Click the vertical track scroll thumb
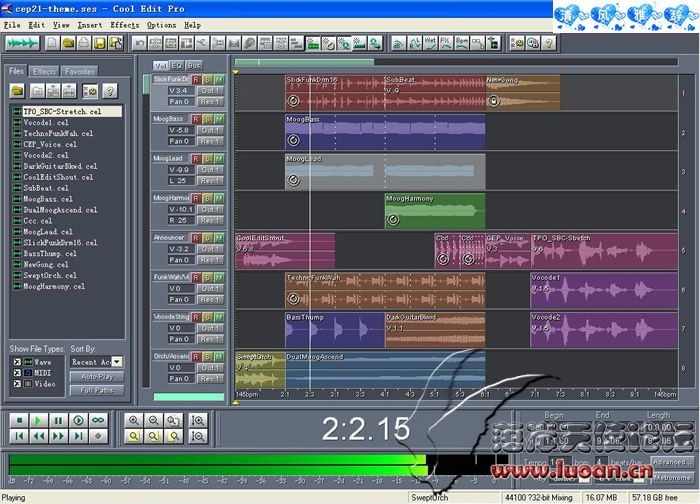Image resolution: width=700 pixels, height=504 pixels. point(146,84)
